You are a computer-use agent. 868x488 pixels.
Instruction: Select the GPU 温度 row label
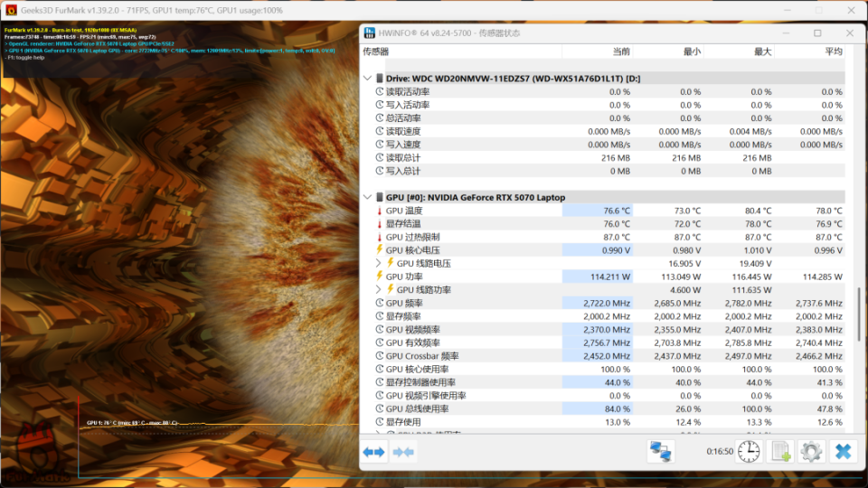click(404, 211)
